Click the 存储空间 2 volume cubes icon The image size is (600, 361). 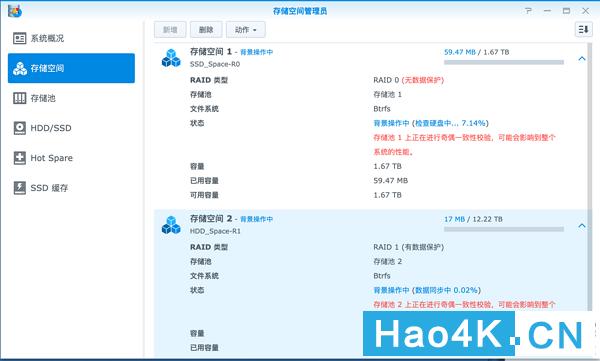(x=171, y=225)
